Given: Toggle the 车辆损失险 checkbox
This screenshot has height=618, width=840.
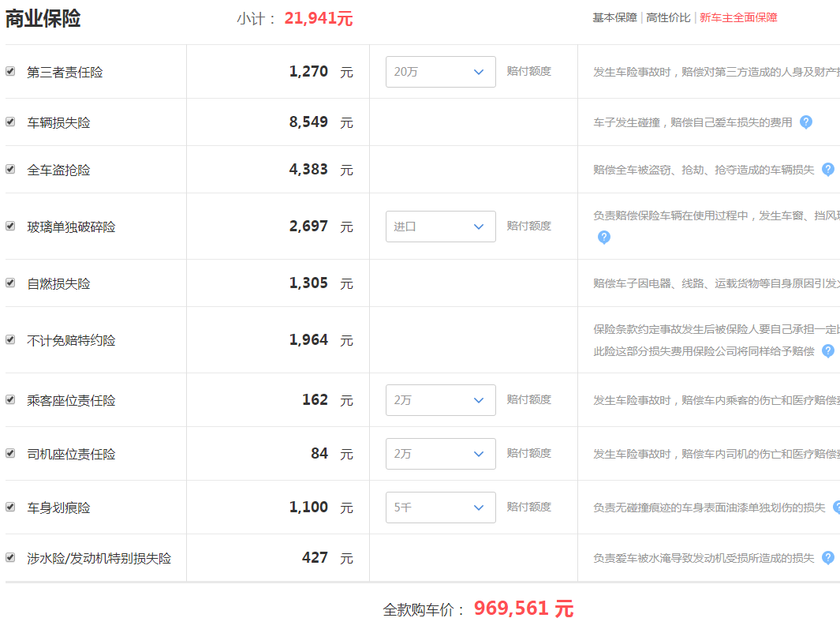Looking at the screenshot, I should pos(10,122).
